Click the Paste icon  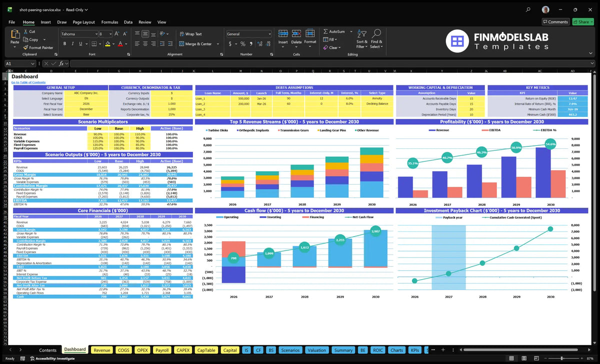point(14,34)
